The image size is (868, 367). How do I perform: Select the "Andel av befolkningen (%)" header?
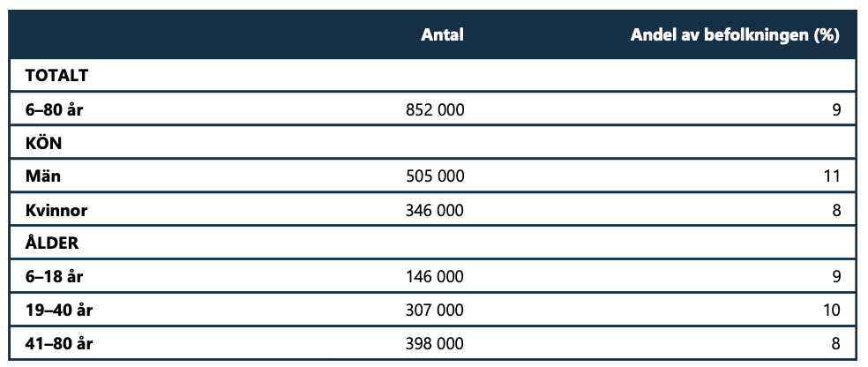click(x=734, y=35)
